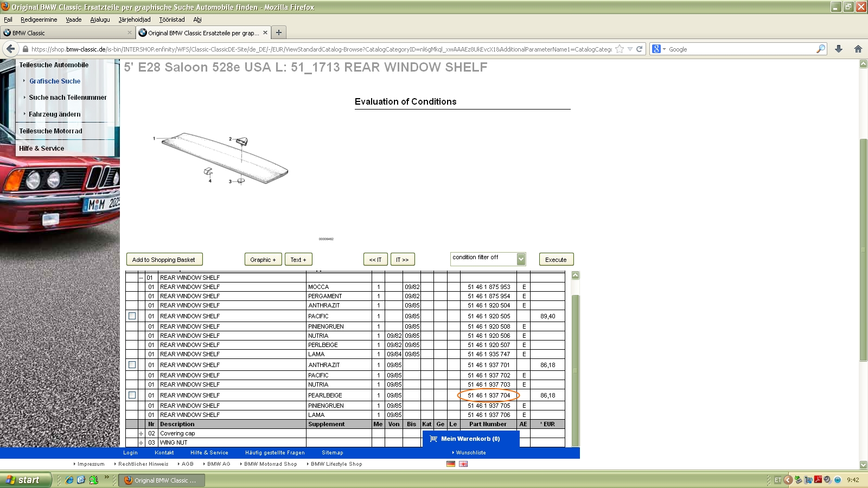Close the BMW Classic Ersatzteile tab
Screen dimensions: 868x488
265,33
